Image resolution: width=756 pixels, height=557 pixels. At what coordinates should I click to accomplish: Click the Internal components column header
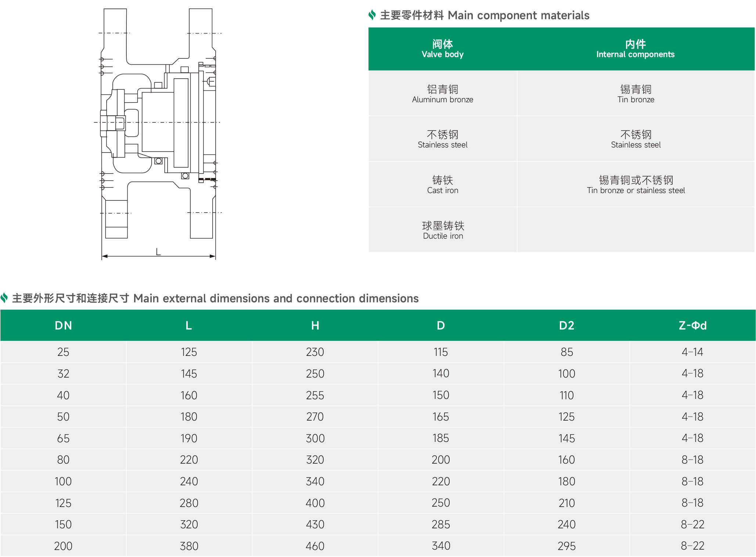[635, 49]
